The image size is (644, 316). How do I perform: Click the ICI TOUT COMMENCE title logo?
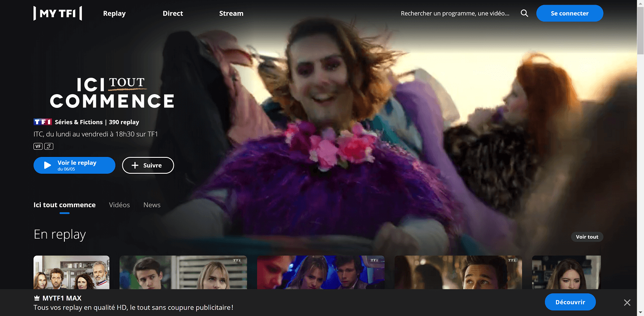coord(112,92)
